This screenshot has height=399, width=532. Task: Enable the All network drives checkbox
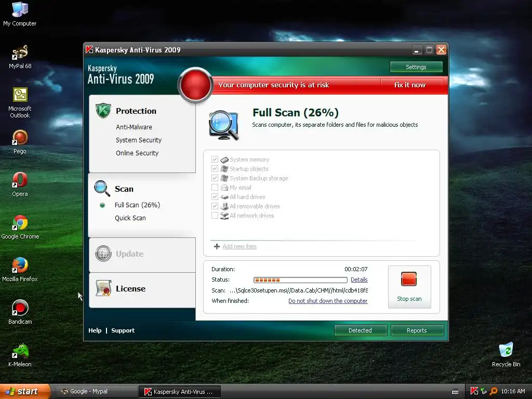pyautogui.click(x=215, y=216)
